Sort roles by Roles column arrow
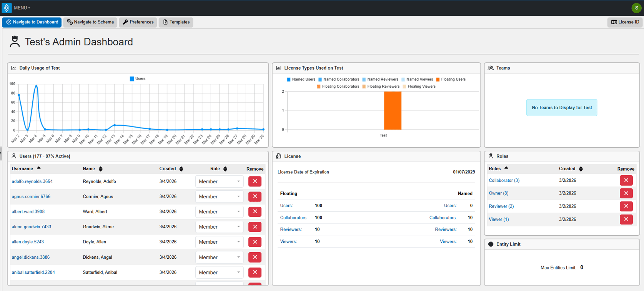 click(506, 168)
